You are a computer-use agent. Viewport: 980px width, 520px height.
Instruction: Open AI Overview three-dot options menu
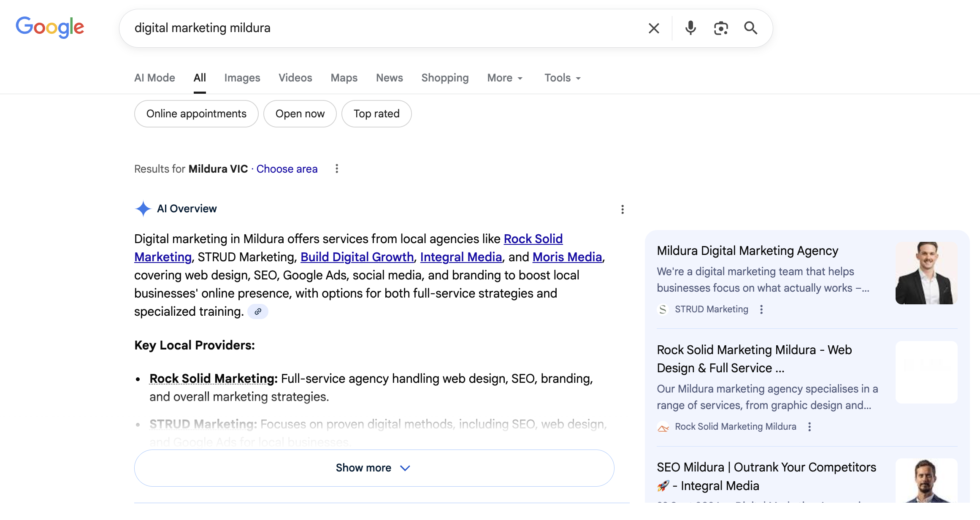coord(623,209)
